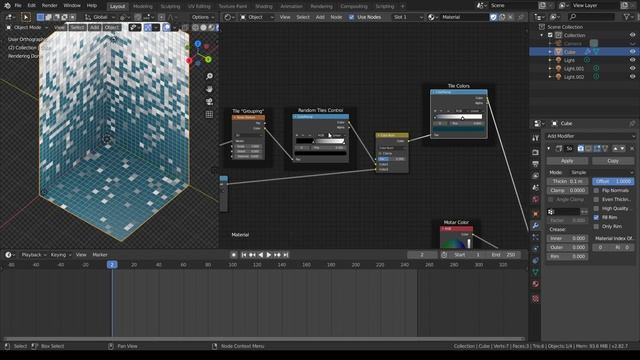Screen dimensions: 640x360
Task: Open the Render properties tab icon
Action: [536, 152]
